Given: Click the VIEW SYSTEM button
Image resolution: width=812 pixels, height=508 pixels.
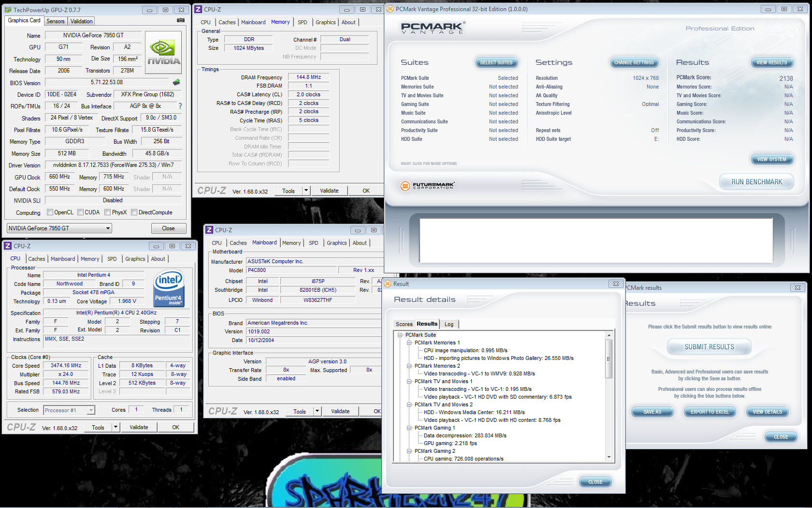Looking at the screenshot, I should 771,159.
